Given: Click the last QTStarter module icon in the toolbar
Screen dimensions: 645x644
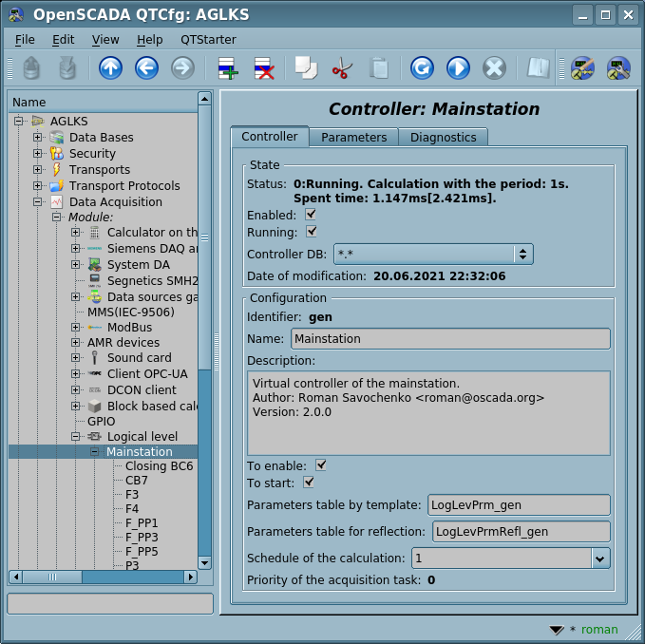Looking at the screenshot, I should pos(618,67).
